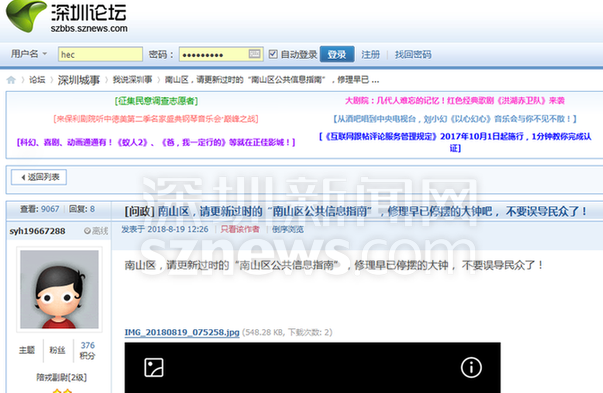Viewport: 603px width, 393px height.
Task: Click the offline status icon beside username
Action: 87,231
